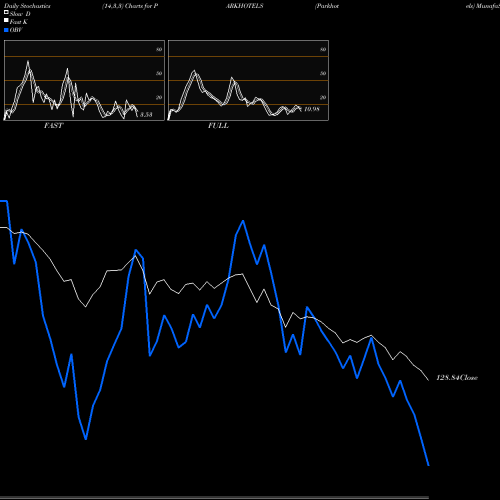Viewport: 500px width, 500px height.
Task: Select the 'Daily Stochastics' title text
Action: tap(27, 6)
